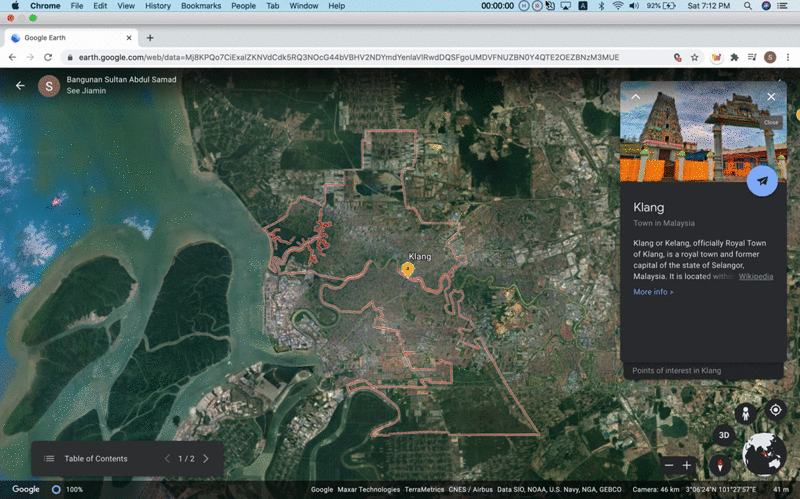Expand Points of interest in Klang
The height and width of the screenshot is (499, 800).
click(x=703, y=370)
